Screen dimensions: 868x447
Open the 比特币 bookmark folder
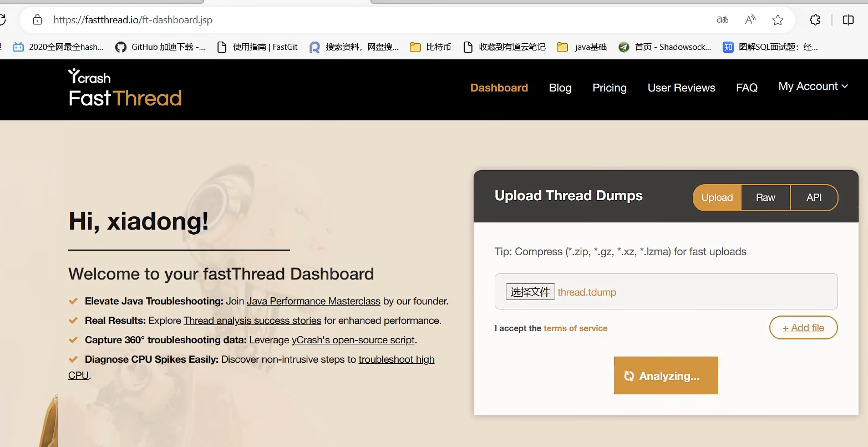pos(430,47)
